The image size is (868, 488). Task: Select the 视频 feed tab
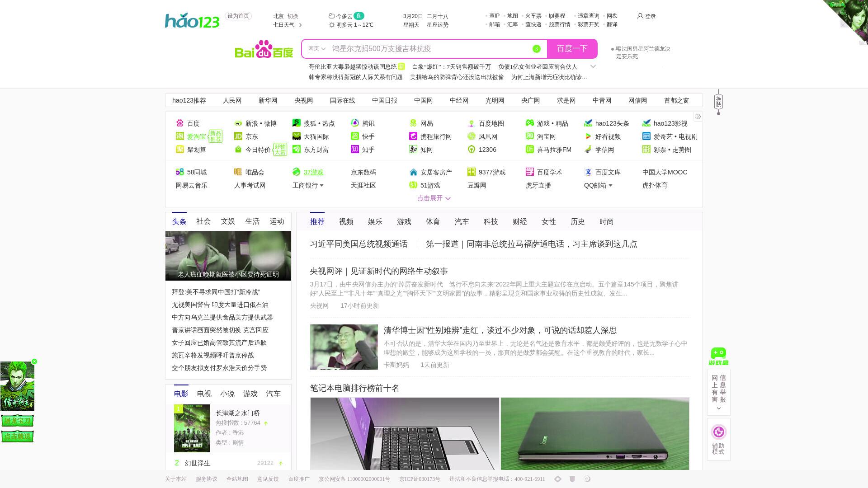[346, 221]
